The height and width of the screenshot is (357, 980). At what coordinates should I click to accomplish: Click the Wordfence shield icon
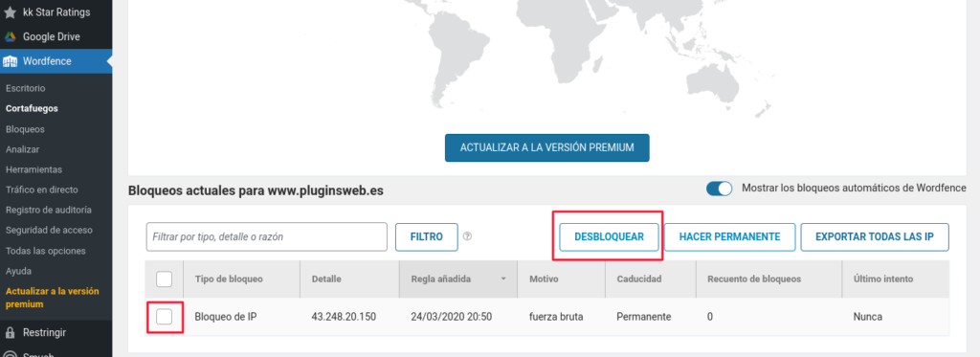(x=10, y=61)
